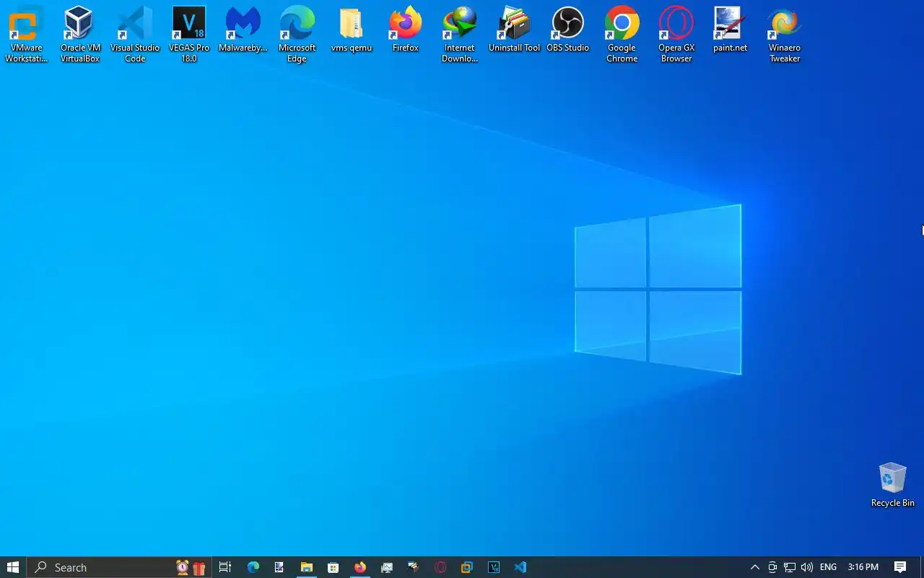The height and width of the screenshot is (578, 924).
Task: Click Show desktop at taskbar end
Action: pyautogui.click(x=922, y=567)
